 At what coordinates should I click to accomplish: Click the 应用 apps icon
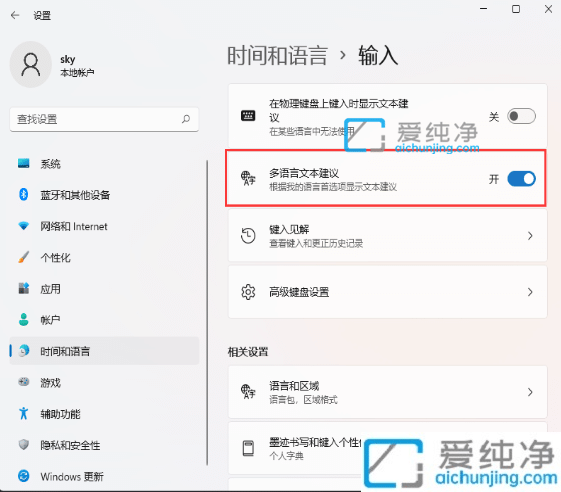click(24, 288)
